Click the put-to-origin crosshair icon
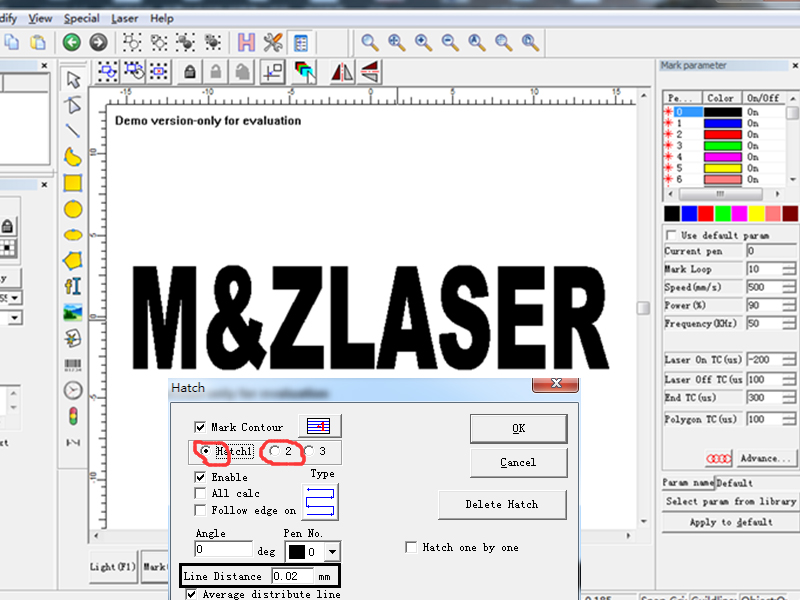This screenshot has height=600, width=800. click(273, 72)
